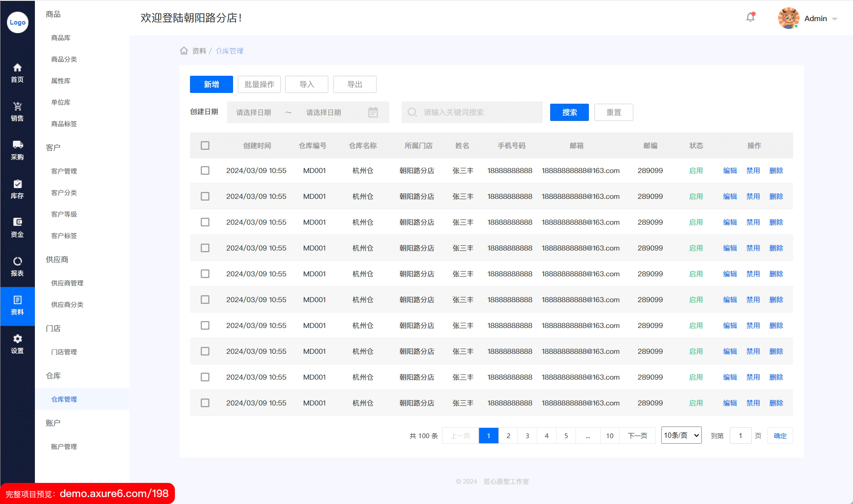Click 编辑 in the last row

[x=730, y=403]
